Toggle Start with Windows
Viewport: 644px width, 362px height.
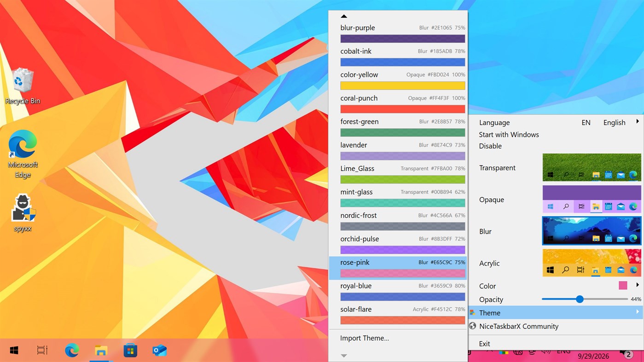509,134
